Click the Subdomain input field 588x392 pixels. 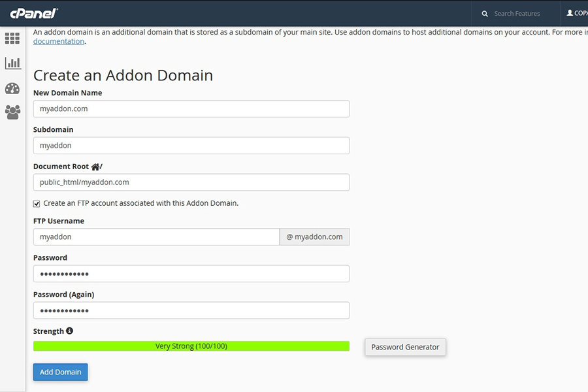191,146
